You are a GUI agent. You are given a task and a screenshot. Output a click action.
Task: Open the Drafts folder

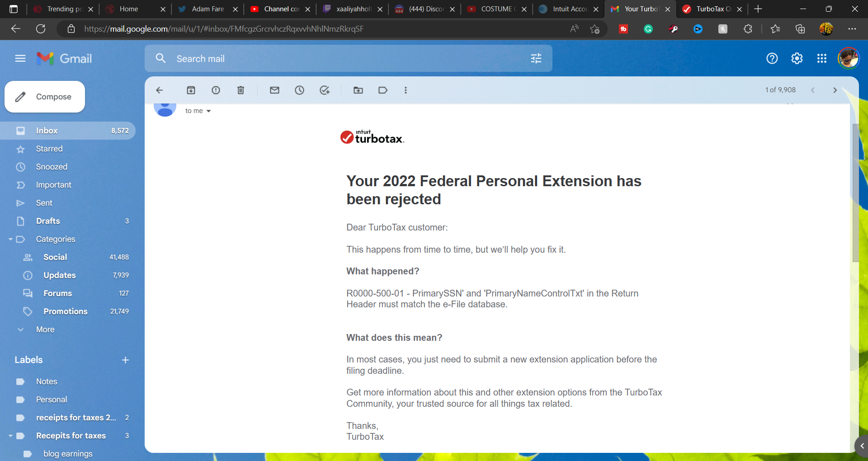(x=68, y=221)
